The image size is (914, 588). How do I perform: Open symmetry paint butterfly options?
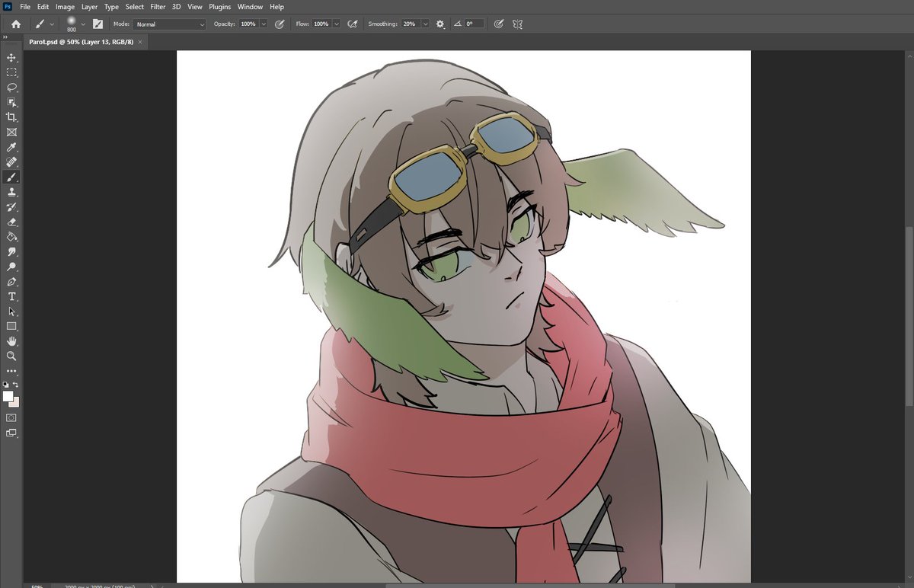coord(518,24)
